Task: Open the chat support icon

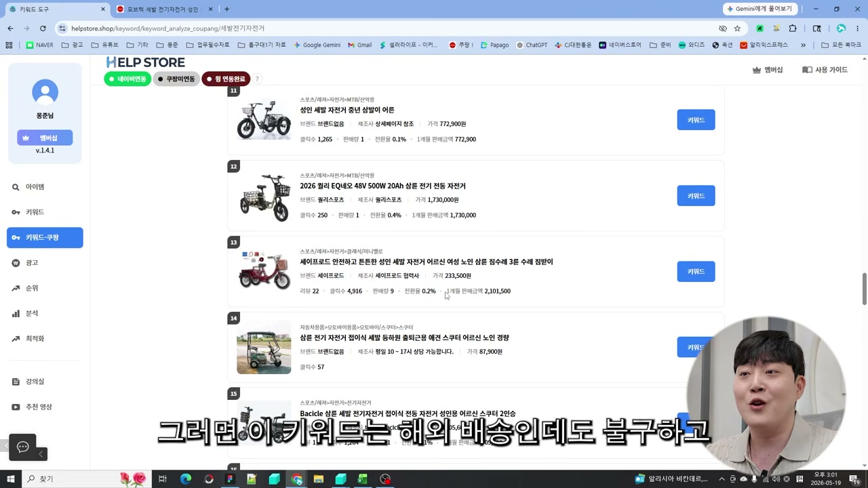Action: point(22,447)
